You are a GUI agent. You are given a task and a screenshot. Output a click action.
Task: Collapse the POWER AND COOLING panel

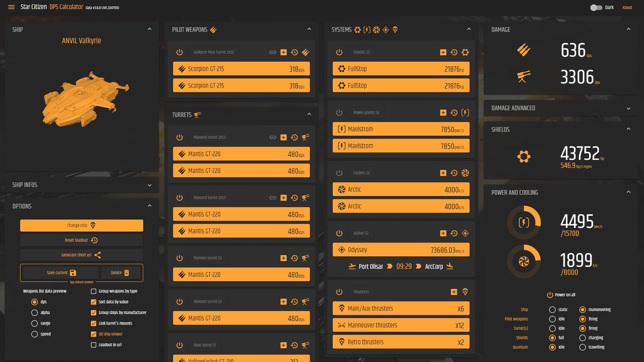pyautogui.click(x=628, y=192)
